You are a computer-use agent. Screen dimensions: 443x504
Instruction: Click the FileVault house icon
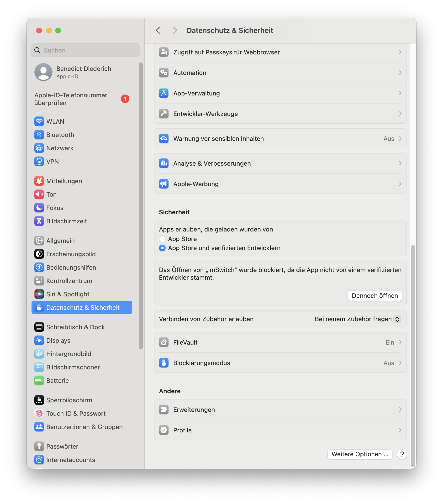click(x=164, y=342)
